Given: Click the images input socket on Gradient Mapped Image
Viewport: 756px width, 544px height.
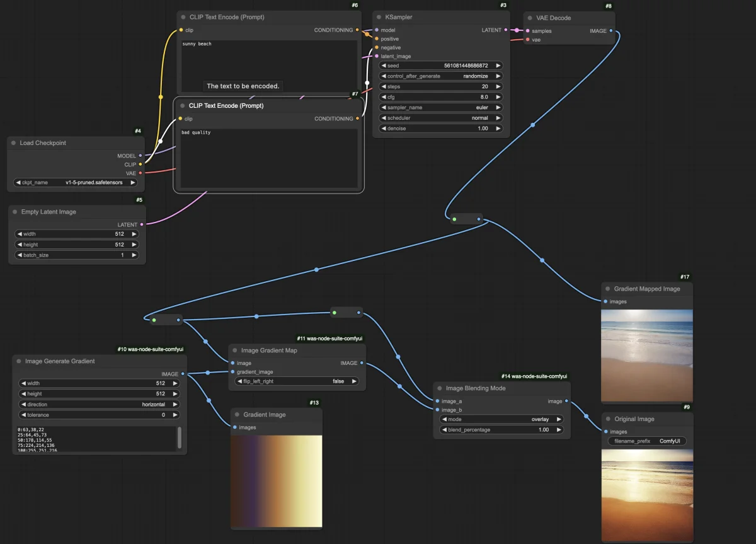Looking at the screenshot, I should 606,301.
